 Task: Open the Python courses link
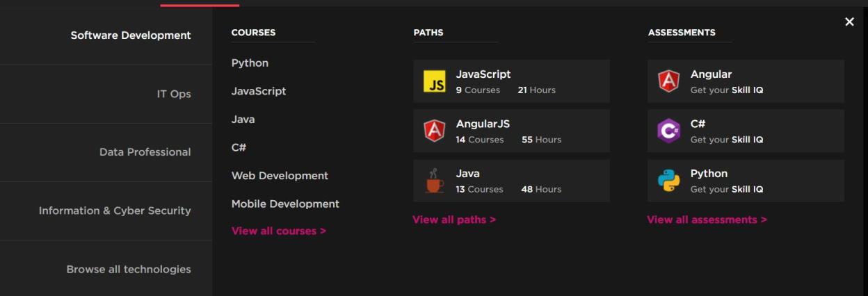[x=250, y=63]
